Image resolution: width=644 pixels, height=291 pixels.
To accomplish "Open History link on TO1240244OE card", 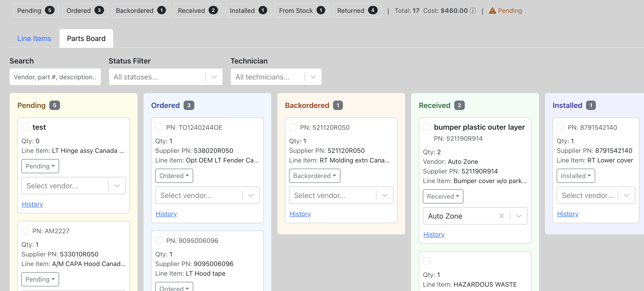I will (166, 214).
